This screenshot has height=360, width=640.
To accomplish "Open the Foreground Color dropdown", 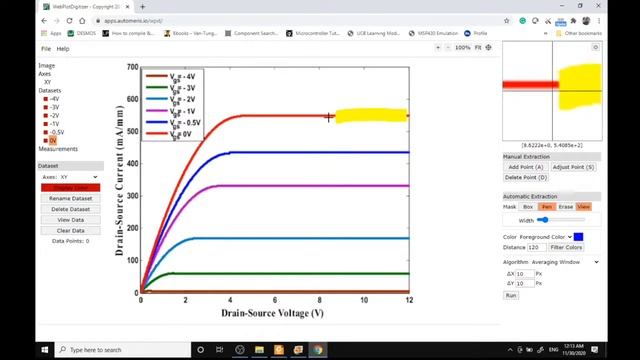I will 546,237.
